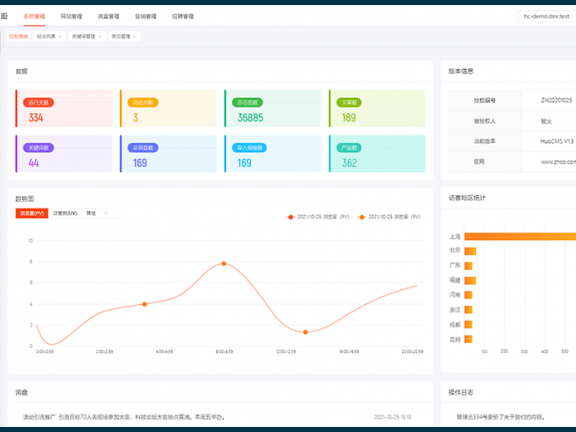Click the 产品数 teal badge

coord(349,148)
